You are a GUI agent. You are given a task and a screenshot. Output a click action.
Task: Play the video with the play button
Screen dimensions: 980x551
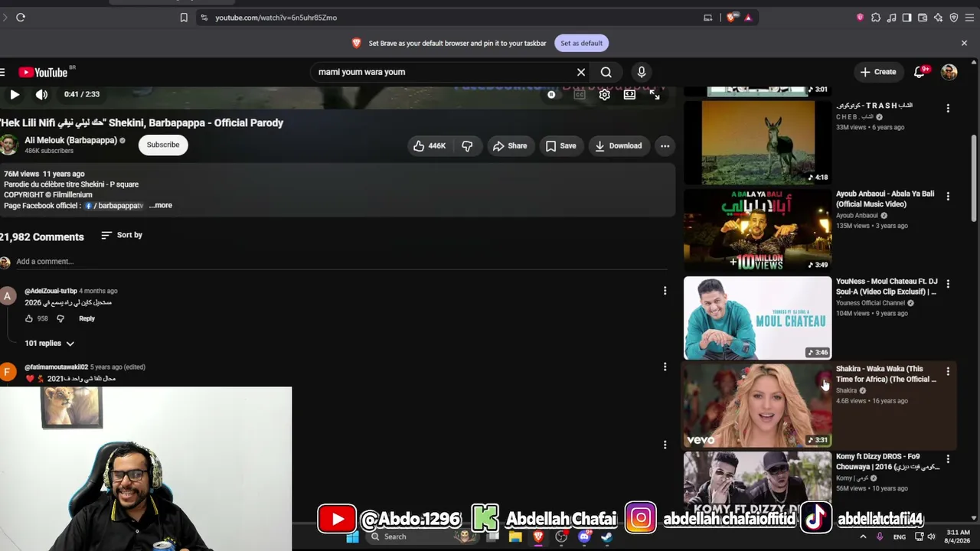(x=15, y=95)
